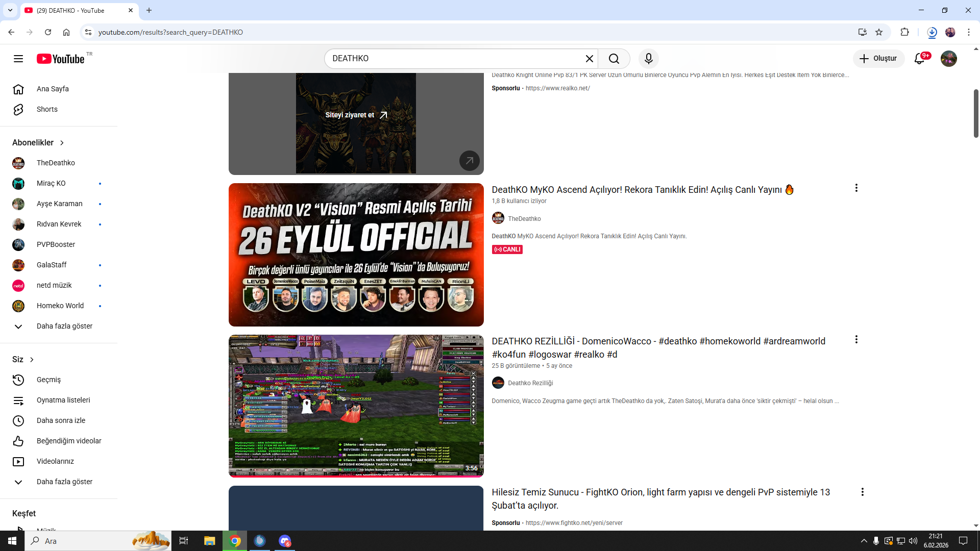Click the page vertical scrollbar

[976, 113]
